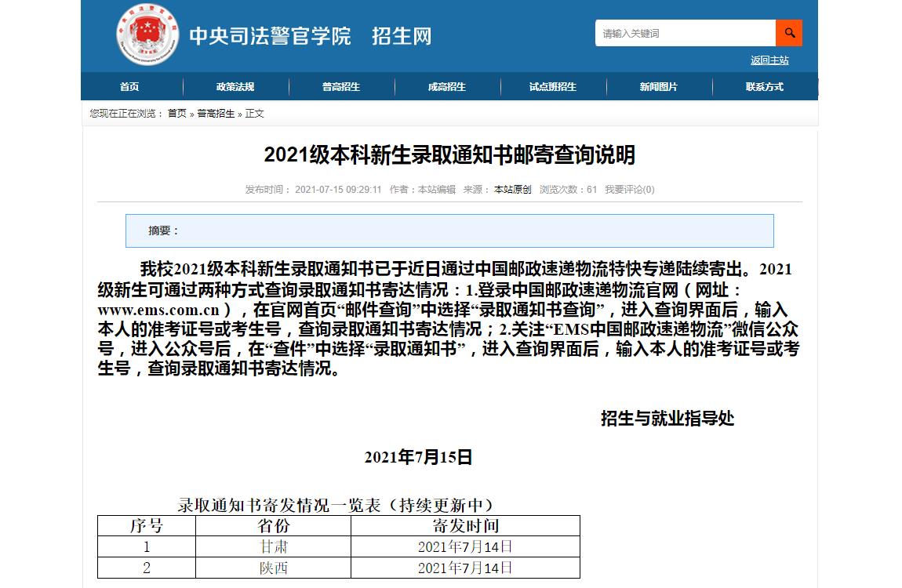This screenshot has width=902, height=588.
Task: Click the 省份 column header
Action: [273, 526]
